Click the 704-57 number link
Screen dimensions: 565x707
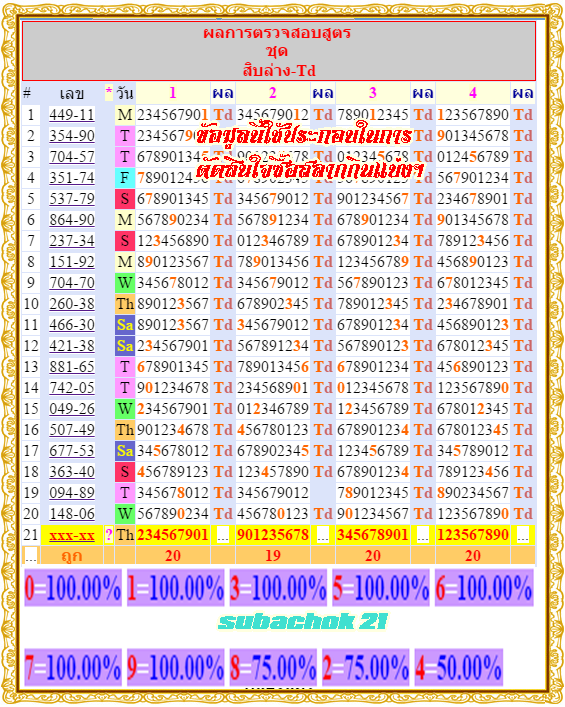tap(72, 157)
